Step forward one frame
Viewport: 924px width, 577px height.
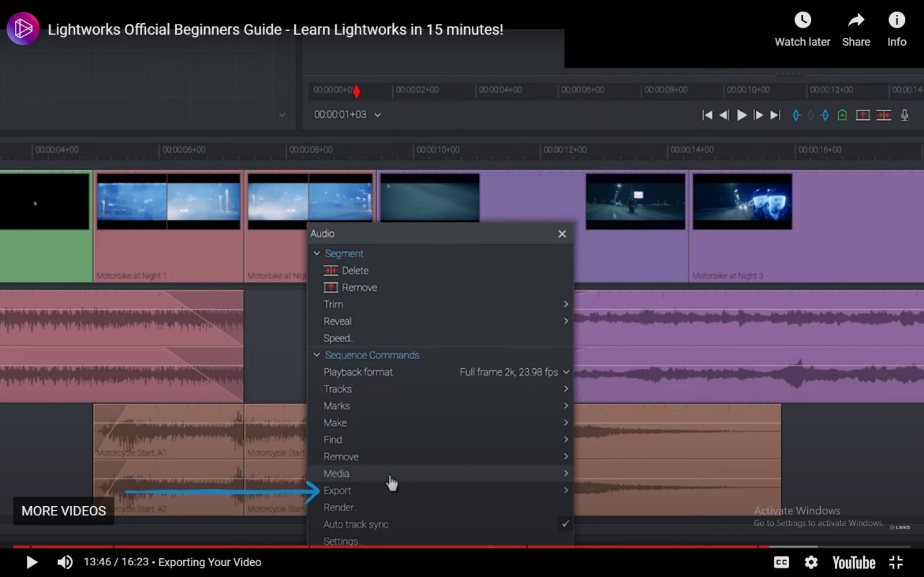758,115
